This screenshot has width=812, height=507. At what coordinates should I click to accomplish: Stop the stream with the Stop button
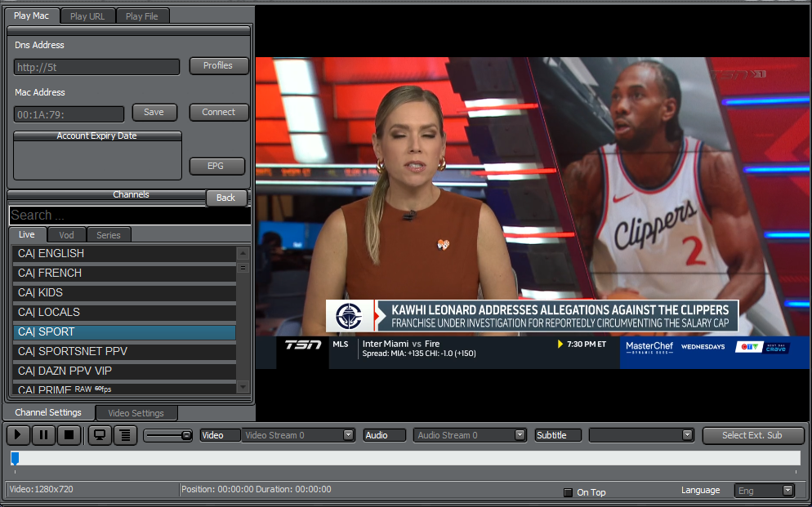point(69,435)
